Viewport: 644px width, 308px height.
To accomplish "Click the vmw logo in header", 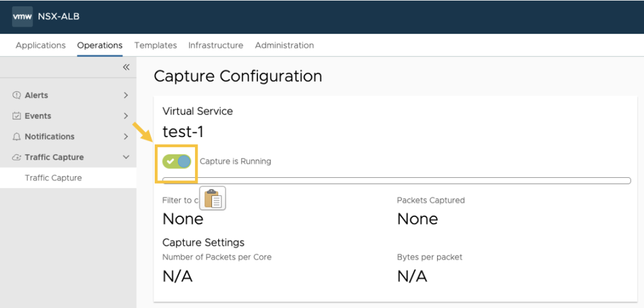I will [x=22, y=17].
